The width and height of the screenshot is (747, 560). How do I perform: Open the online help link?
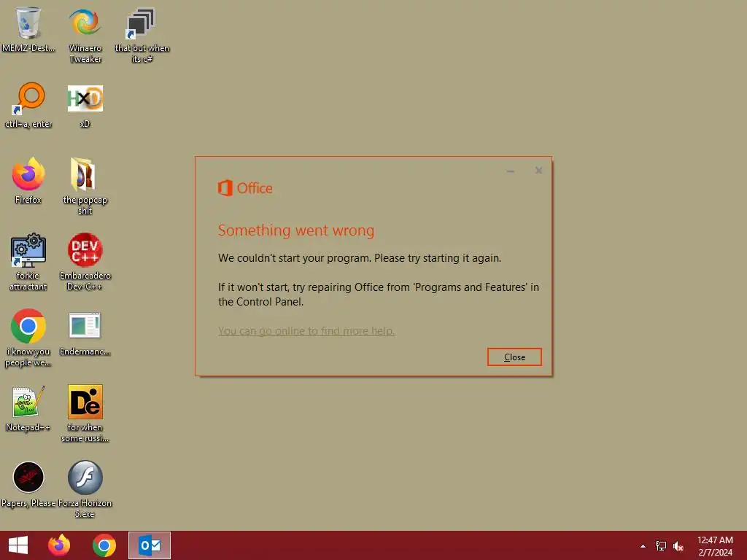[x=306, y=330]
